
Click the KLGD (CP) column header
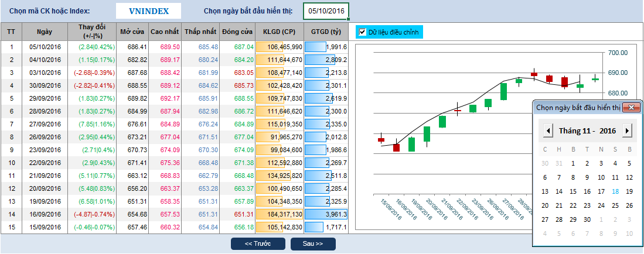(x=280, y=32)
